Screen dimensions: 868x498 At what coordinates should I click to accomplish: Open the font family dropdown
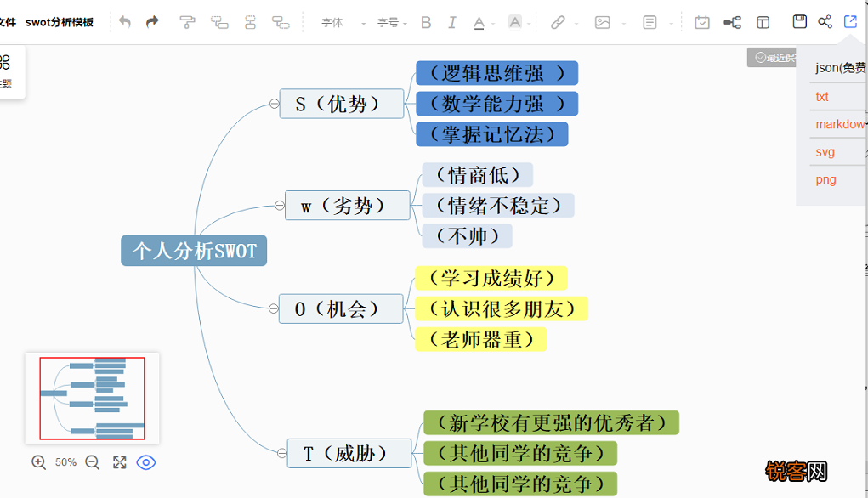pyautogui.click(x=343, y=23)
